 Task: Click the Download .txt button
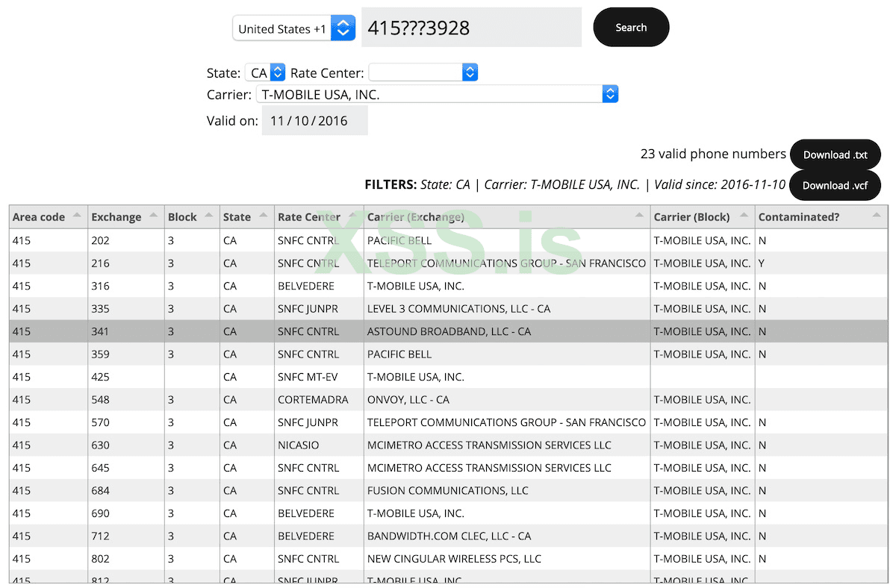coord(836,155)
